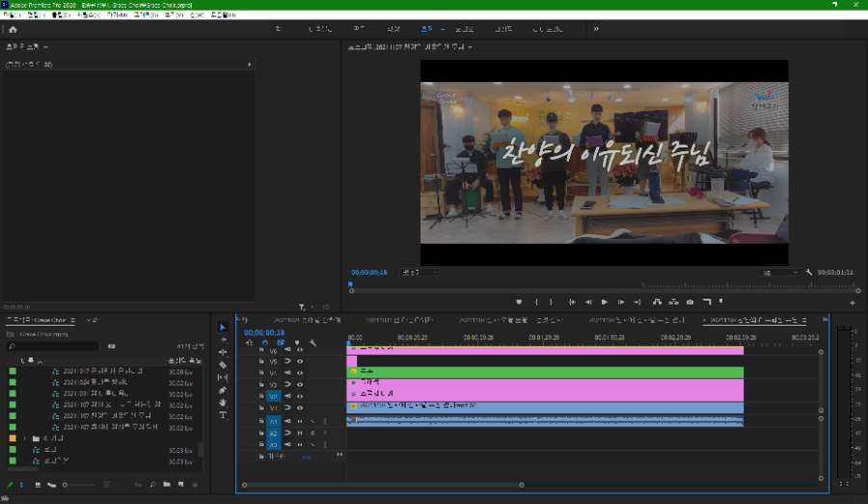Expand the Source panel item arrow
This screenshot has height=504, width=868.
click(x=249, y=65)
